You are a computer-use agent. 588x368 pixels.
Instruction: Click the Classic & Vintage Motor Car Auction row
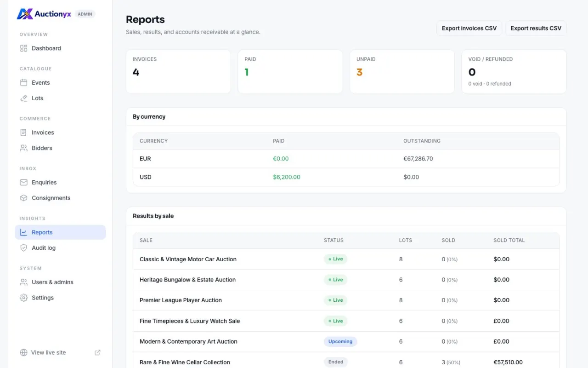tap(346, 259)
